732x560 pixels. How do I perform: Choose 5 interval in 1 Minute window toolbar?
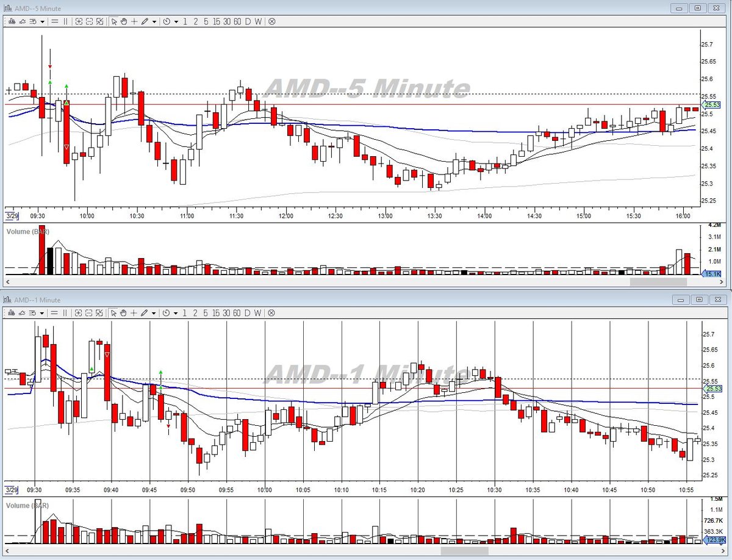(x=206, y=312)
